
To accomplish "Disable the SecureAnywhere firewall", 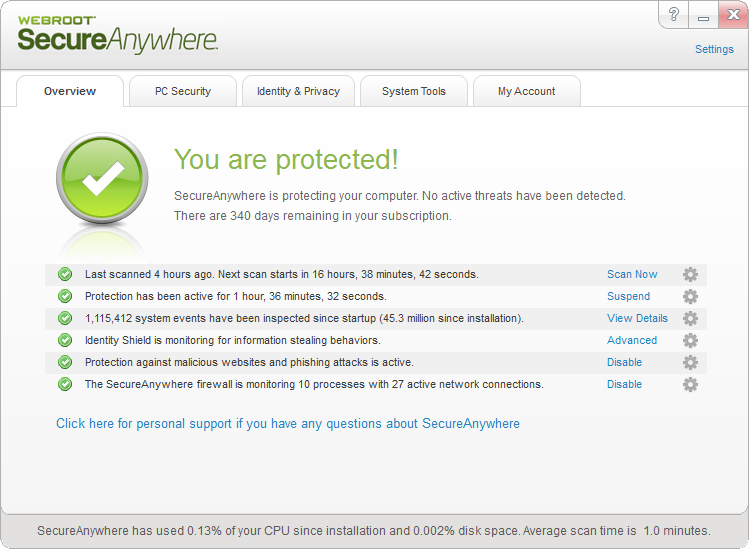I will [x=624, y=385].
